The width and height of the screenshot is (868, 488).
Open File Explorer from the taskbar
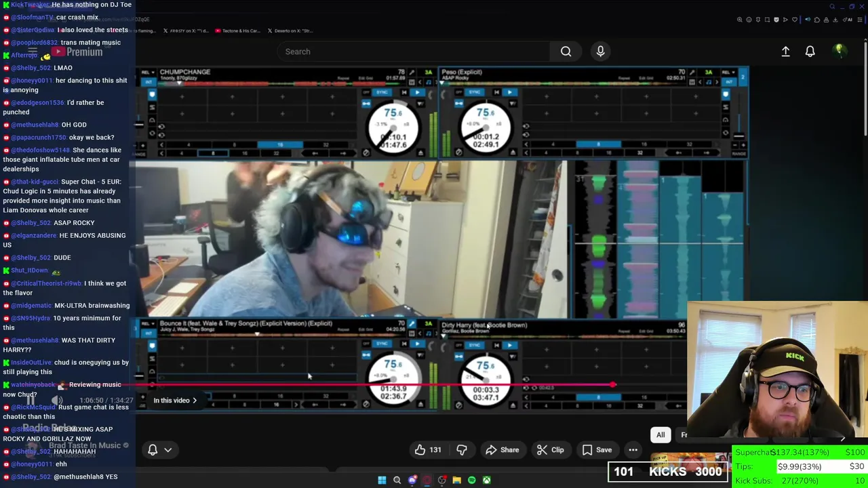[x=457, y=481]
